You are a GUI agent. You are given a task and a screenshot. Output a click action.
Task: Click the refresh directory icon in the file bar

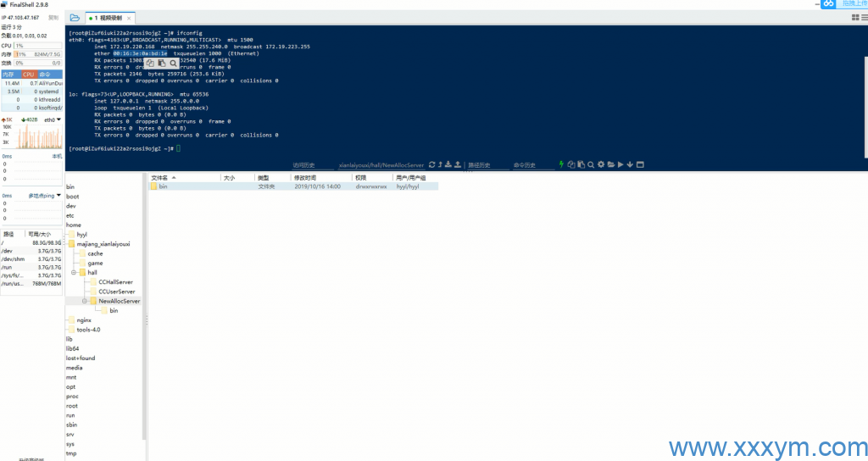tap(431, 164)
